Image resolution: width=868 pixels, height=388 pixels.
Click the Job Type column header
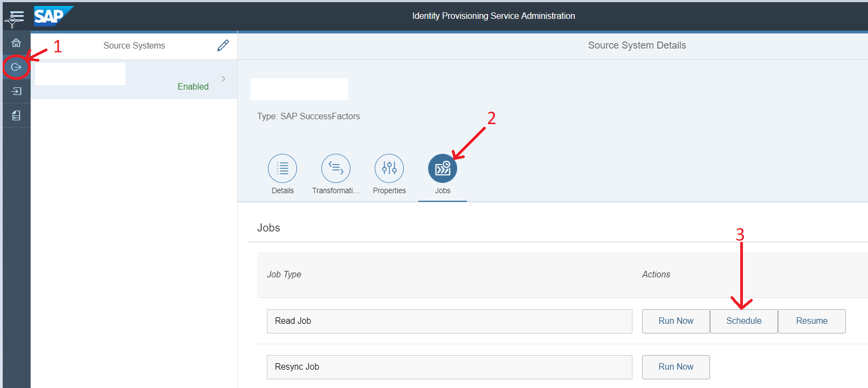[284, 274]
